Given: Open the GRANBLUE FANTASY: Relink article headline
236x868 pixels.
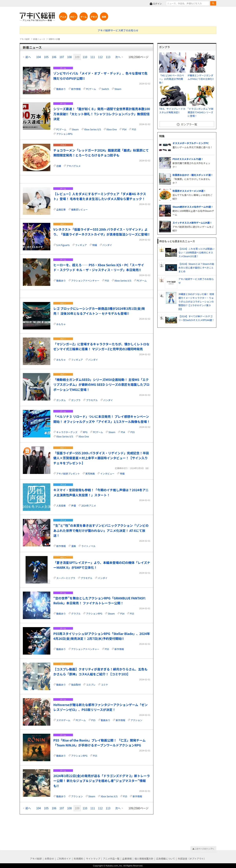Looking at the screenshot, I should point(100,601).
